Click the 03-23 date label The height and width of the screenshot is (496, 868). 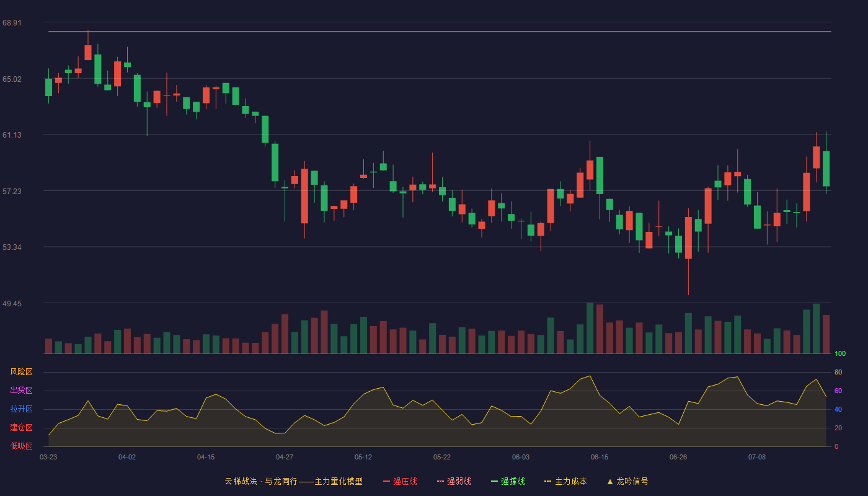[48, 457]
